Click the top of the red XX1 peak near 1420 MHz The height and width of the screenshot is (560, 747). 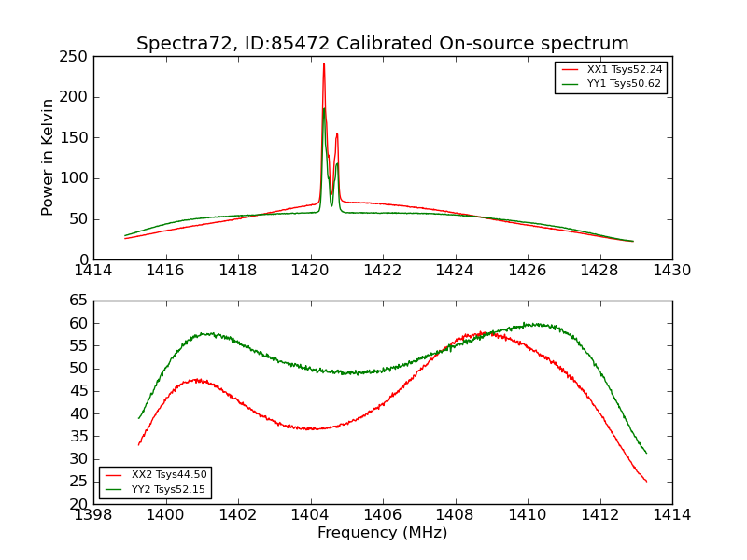point(324,63)
